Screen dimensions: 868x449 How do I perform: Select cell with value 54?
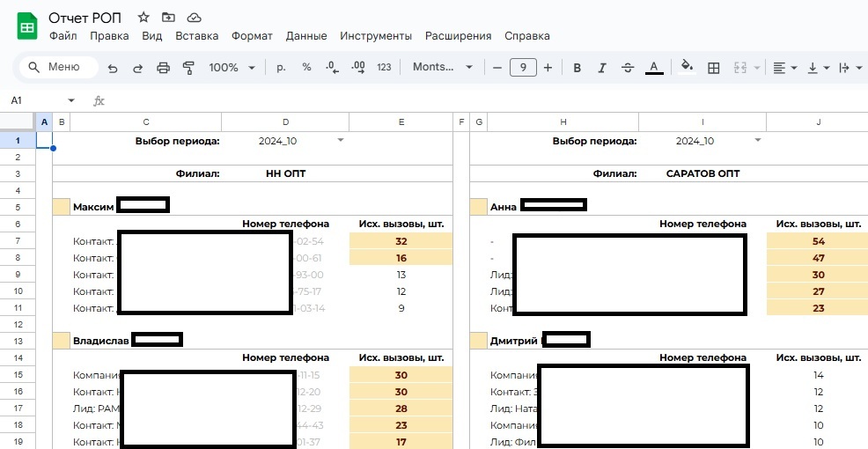(x=818, y=241)
